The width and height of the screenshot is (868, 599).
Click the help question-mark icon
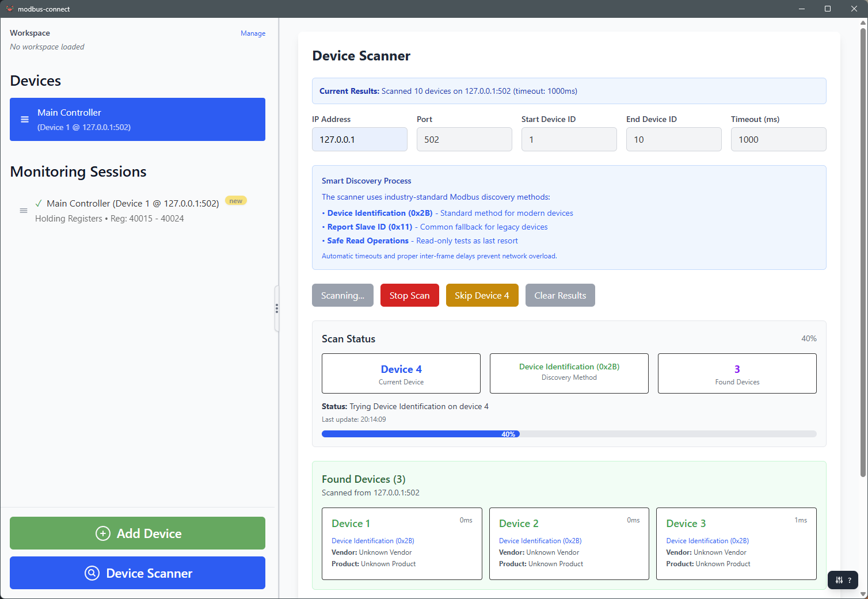tap(850, 580)
